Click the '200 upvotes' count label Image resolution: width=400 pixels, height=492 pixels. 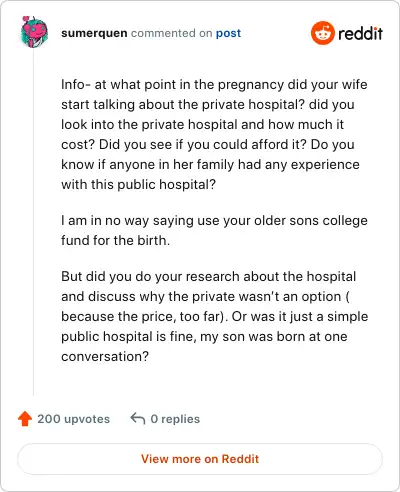[73, 419]
